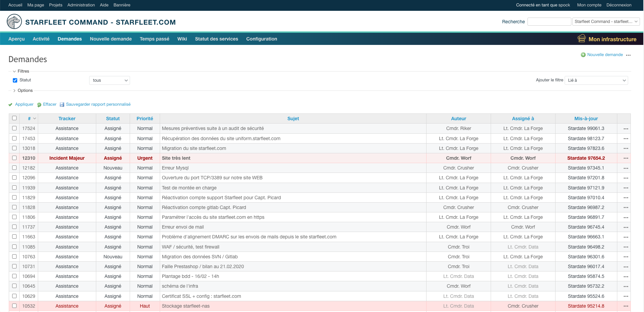Screen dimensions: 644x312
Task: Open row actions menu for issue 12310
Action: (625, 158)
